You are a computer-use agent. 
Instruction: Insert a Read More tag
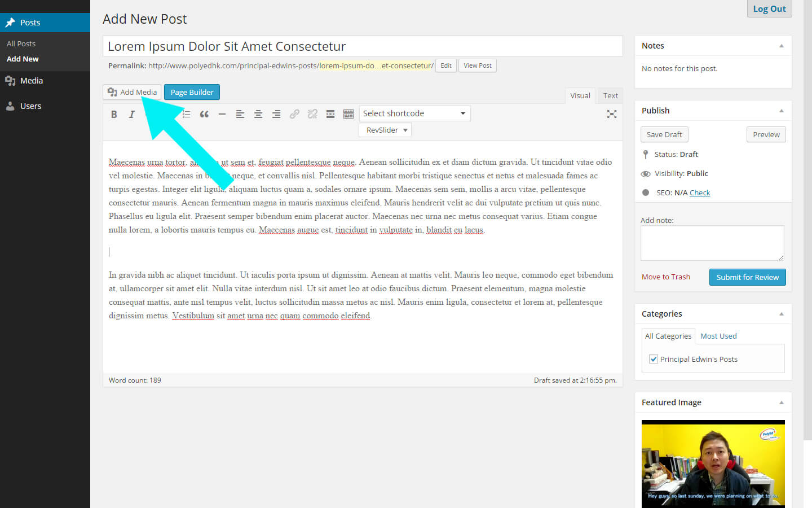point(330,114)
